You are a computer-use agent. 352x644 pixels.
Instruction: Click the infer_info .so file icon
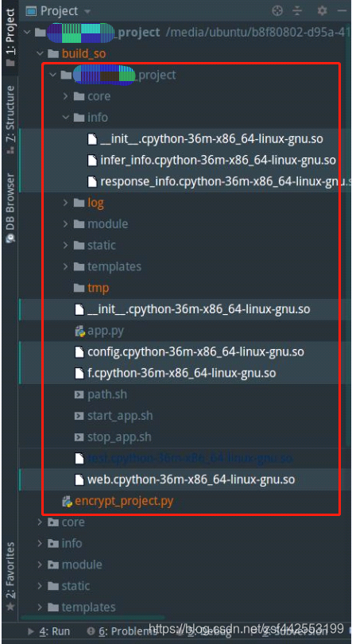(92, 160)
